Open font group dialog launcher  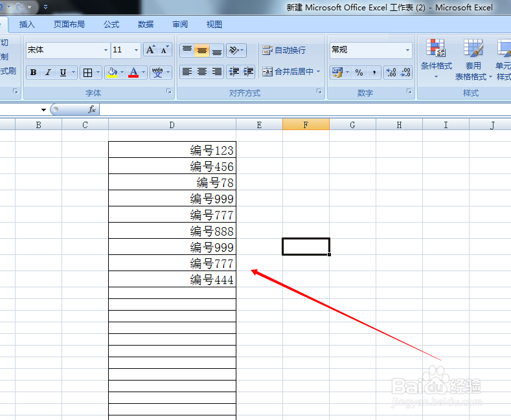pyautogui.click(x=169, y=91)
